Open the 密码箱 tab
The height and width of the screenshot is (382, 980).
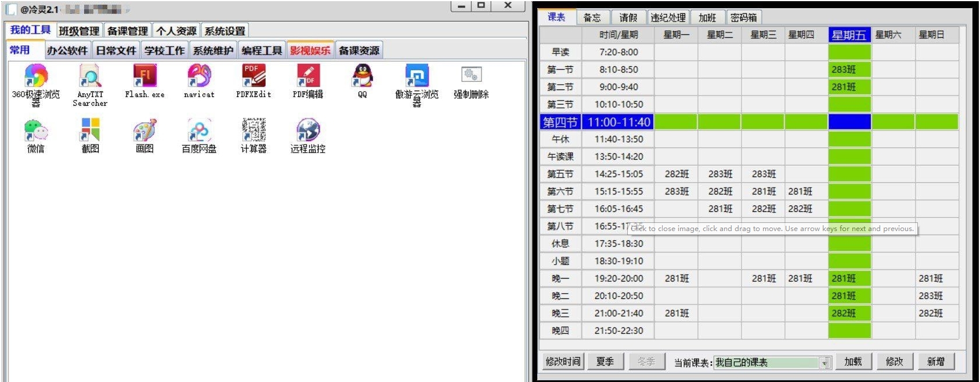[x=744, y=18]
